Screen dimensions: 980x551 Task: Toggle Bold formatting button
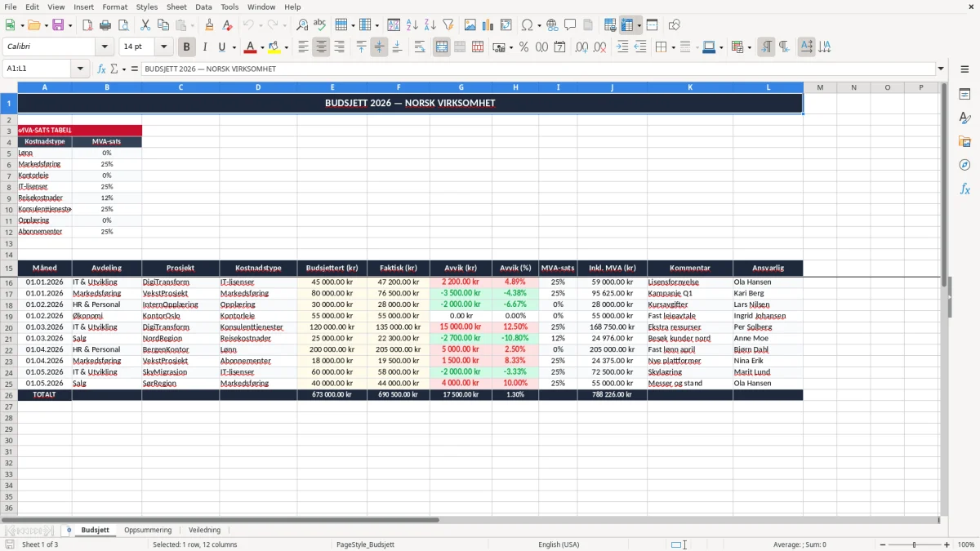click(187, 47)
